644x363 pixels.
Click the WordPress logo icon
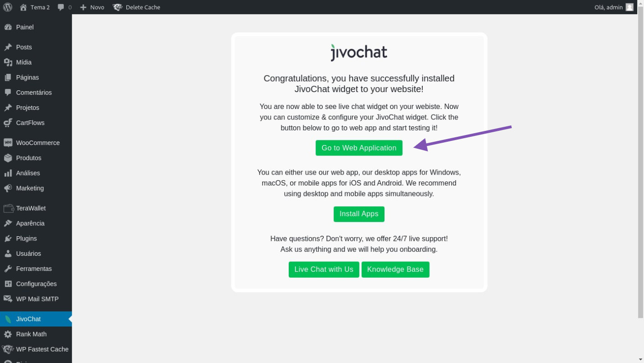pyautogui.click(x=8, y=7)
